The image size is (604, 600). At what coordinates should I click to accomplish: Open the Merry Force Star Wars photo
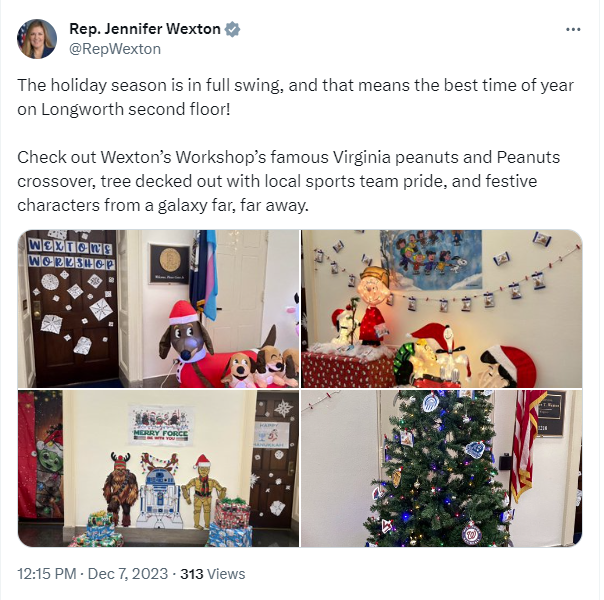tap(158, 468)
